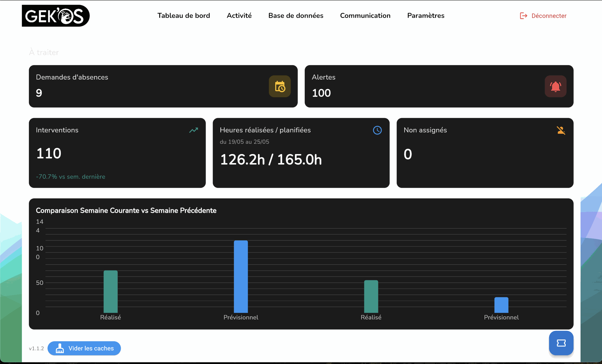Image resolution: width=602 pixels, height=364 pixels.
Task: Open the blue ticket floating button
Action: [x=561, y=343]
